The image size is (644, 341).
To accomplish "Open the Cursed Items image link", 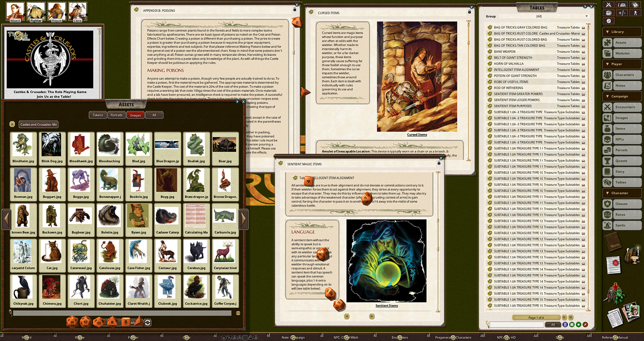I will (417, 135).
